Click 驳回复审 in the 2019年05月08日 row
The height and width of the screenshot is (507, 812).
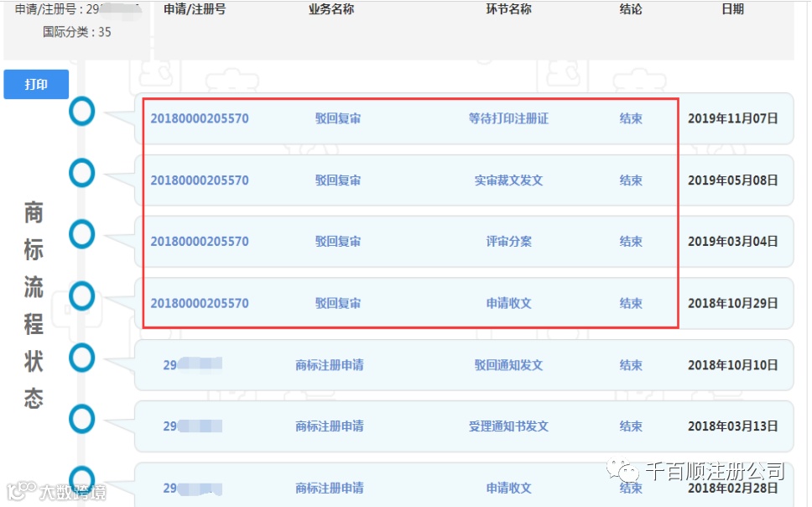(338, 180)
